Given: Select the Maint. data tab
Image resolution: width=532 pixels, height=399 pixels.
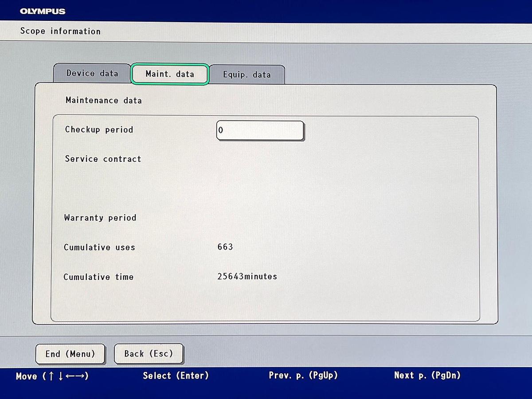Looking at the screenshot, I should tap(170, 74).
